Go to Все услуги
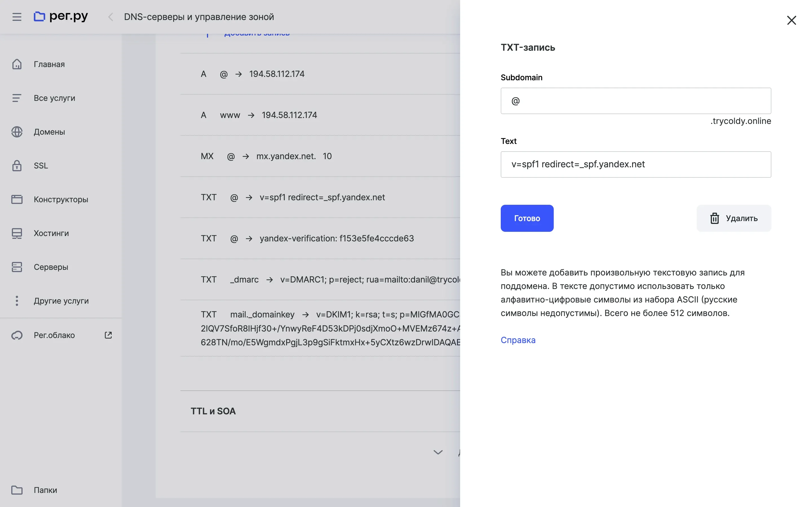 54,98
